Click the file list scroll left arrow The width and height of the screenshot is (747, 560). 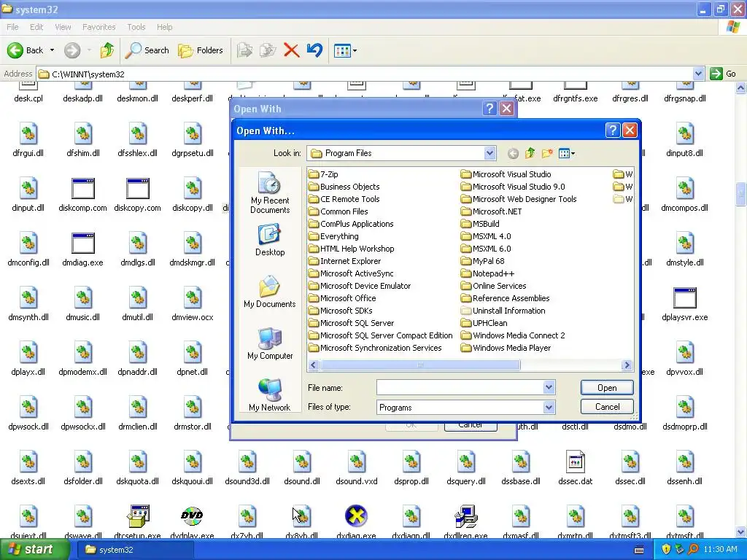tap(314, 365)
